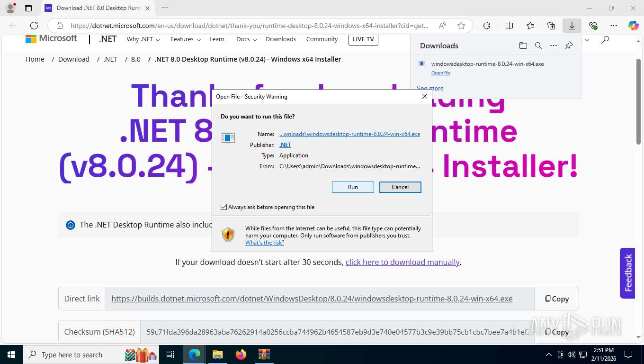644x364 pixels.
Task: Open the What's the risk link
Action: 265,243
